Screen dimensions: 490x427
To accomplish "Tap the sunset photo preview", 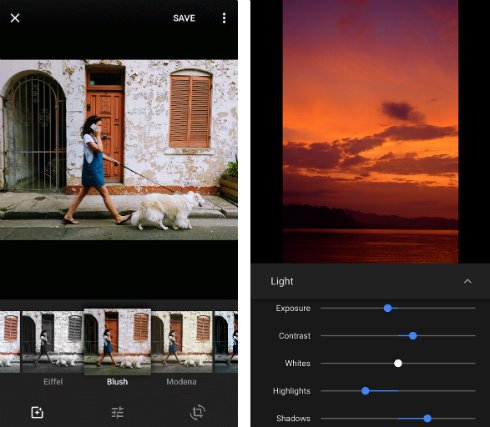I will [x=370, y=132].
